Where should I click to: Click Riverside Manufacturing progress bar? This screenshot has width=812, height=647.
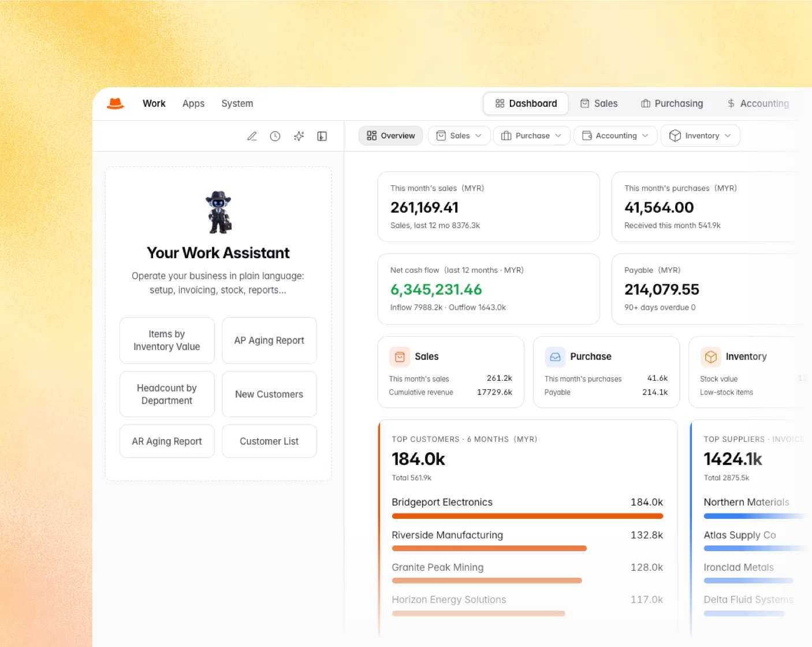pos(489,548)
